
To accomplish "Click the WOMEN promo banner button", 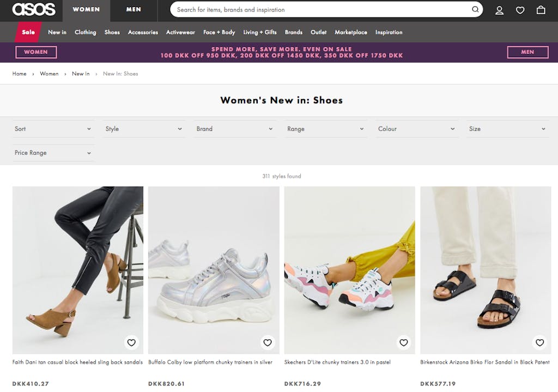I will coord(36,52).
